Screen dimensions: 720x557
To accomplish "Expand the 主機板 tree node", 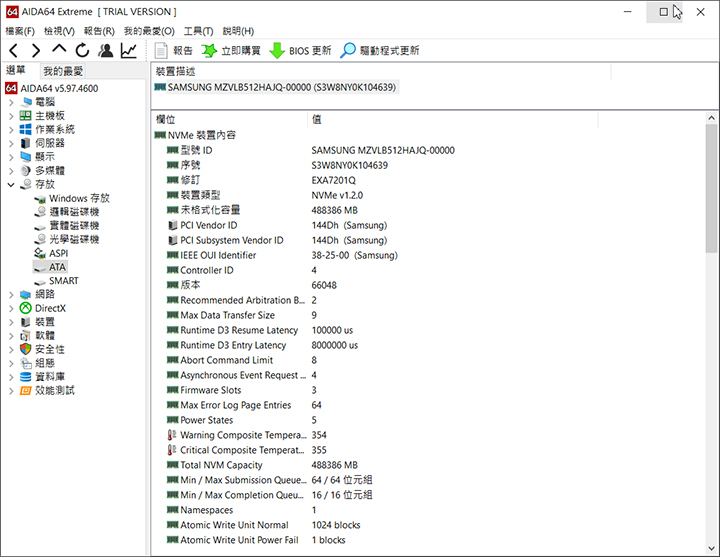I will 11,116.
